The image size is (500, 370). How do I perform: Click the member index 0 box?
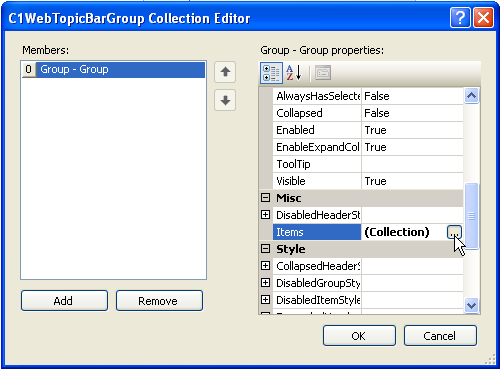(x=29, y=70)
